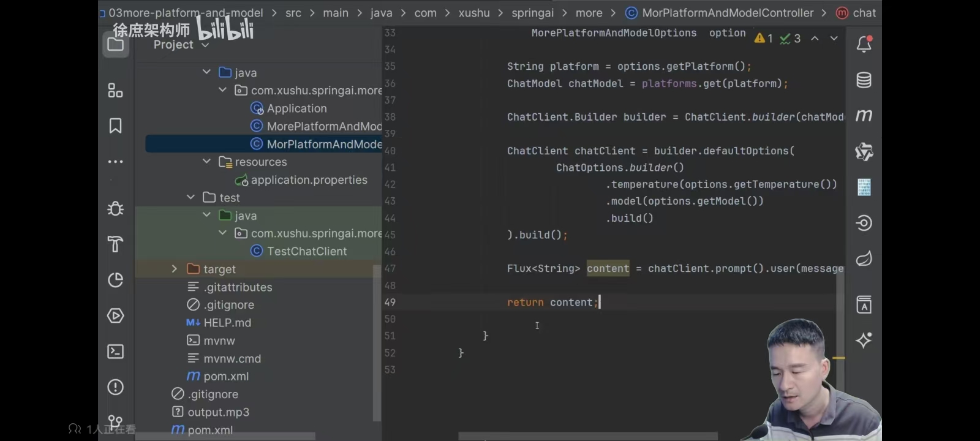Open the Structure tool window icon

point(115,91)
